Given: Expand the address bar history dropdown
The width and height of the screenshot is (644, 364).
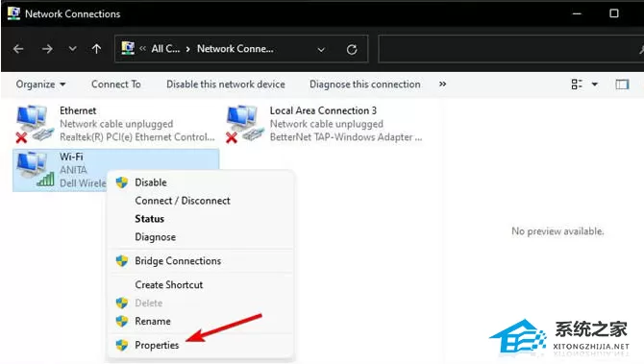Looking at the screenshot, I should coord(321,50).
